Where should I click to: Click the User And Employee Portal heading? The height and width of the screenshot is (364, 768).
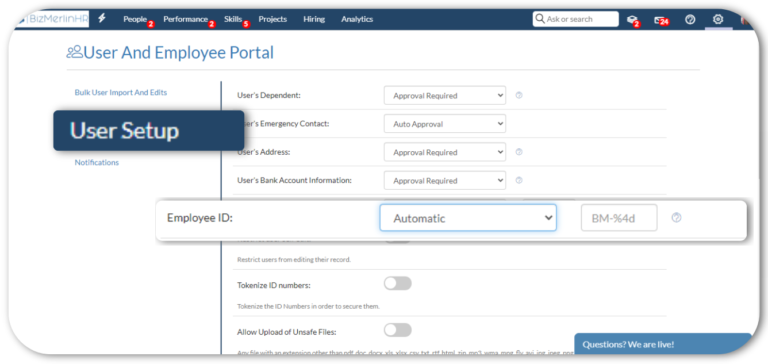(179, 52)
